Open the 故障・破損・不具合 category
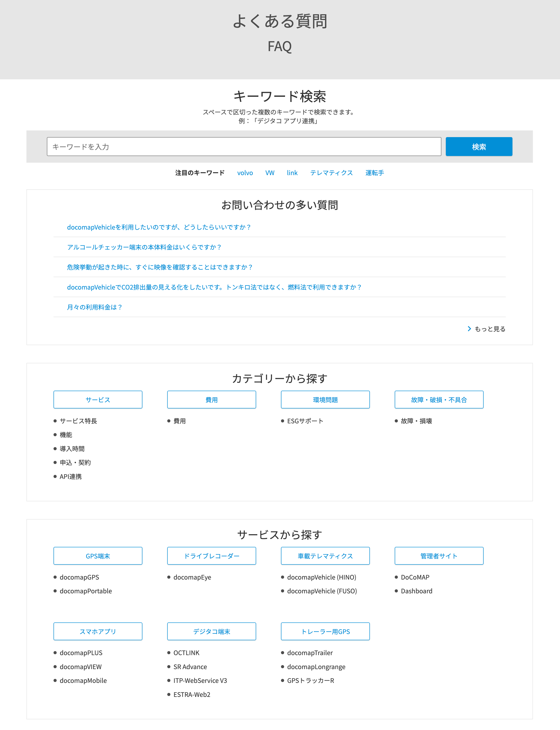The width and height of the screenshot is (560, 730). click(439, 400)
